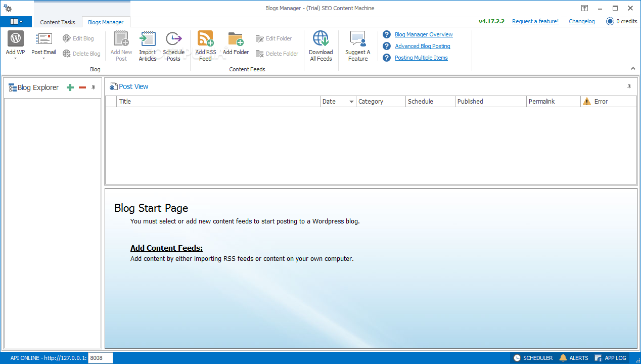Click the settings gears icon in title bar
The height and width of the screenshot is (364, 641).
tap(8, 8)
